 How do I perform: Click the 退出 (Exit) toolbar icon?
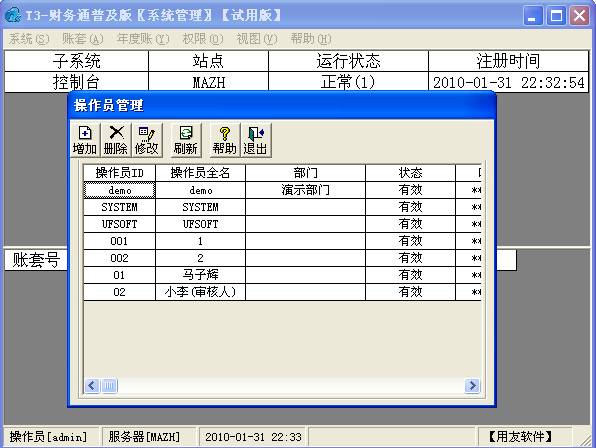(x=255, y=140)
